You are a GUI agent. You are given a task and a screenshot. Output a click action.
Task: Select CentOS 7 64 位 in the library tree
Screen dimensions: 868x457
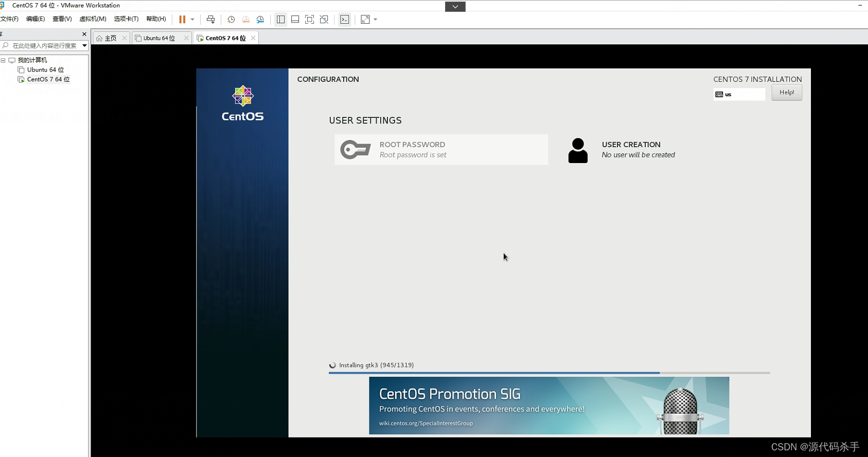(48, 80)
